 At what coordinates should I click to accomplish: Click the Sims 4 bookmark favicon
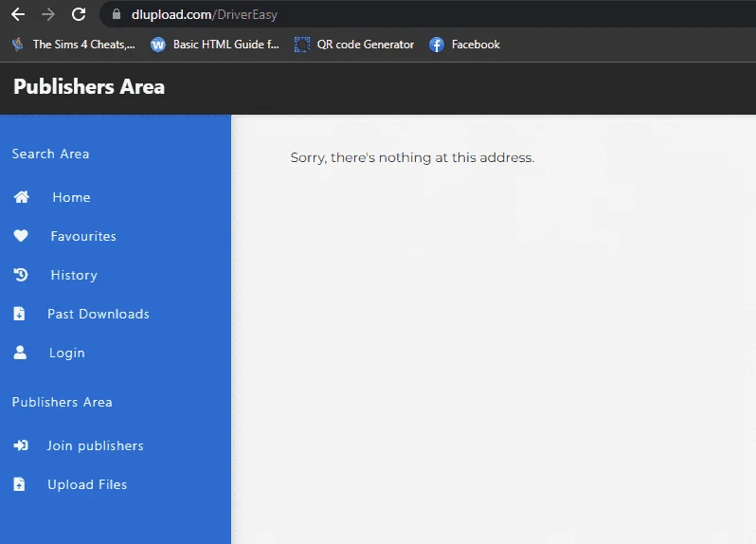coord(18,45)
